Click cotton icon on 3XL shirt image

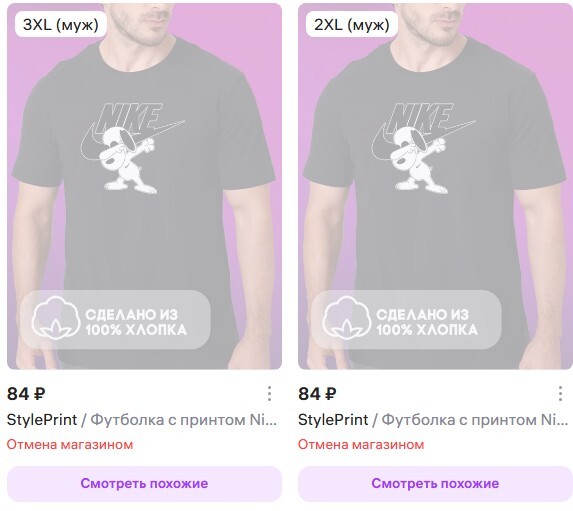[56, 318]
